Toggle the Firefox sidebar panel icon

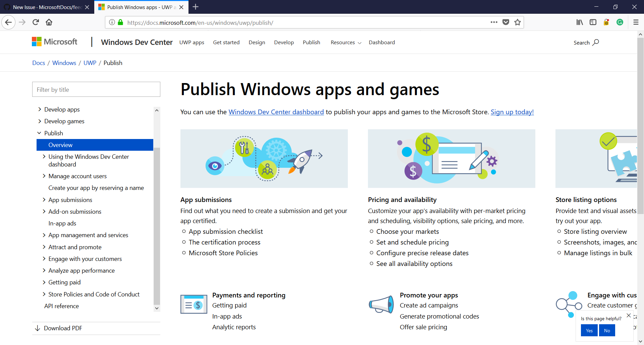pos(593,22)
